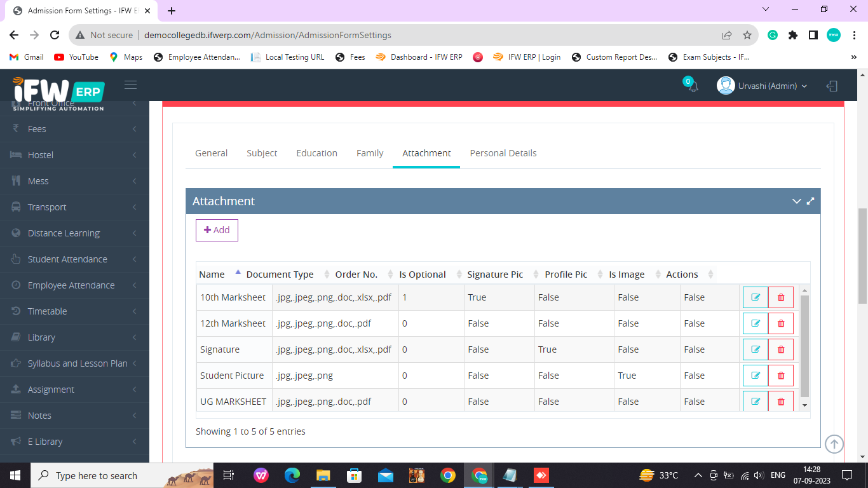Open Windows Task View
The image size is (868, 488).
(229, 475)
